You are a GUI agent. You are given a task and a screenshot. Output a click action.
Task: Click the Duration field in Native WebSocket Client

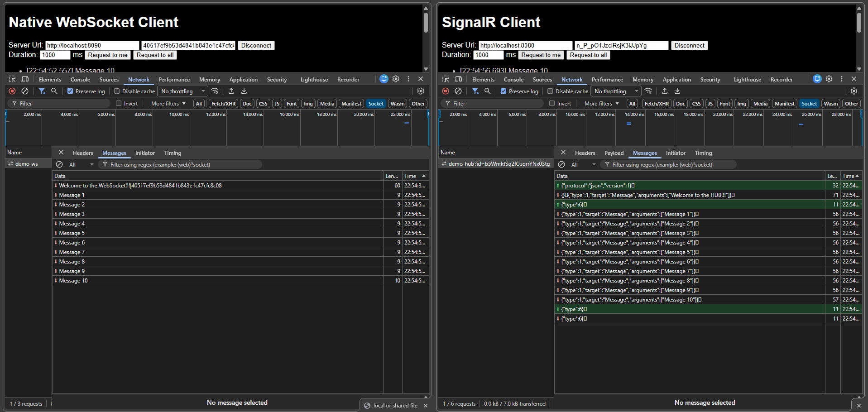(x=55, y=55)
